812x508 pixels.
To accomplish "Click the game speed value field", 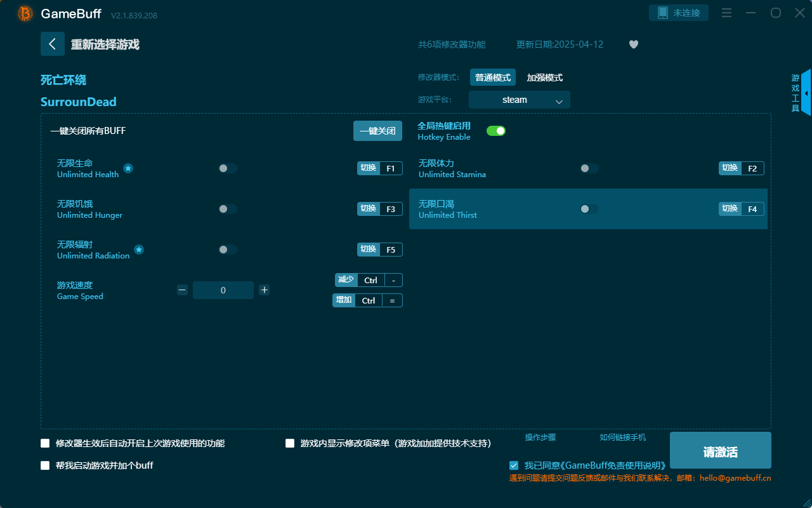I will 223,290.
